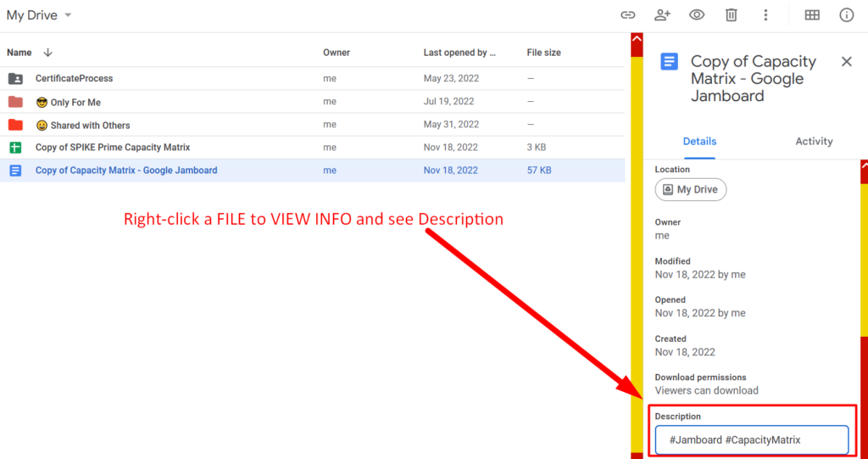Image resolution: width=868 pixels, height=459 pixels.
Task: Click the Description input field
Action: click(752, 440)
